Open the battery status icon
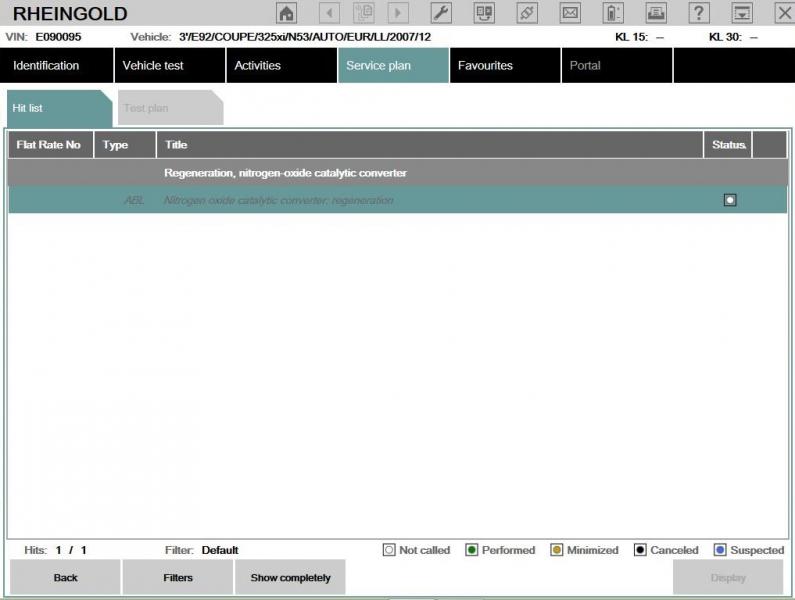The image size is (795, 600). (613, 13)
